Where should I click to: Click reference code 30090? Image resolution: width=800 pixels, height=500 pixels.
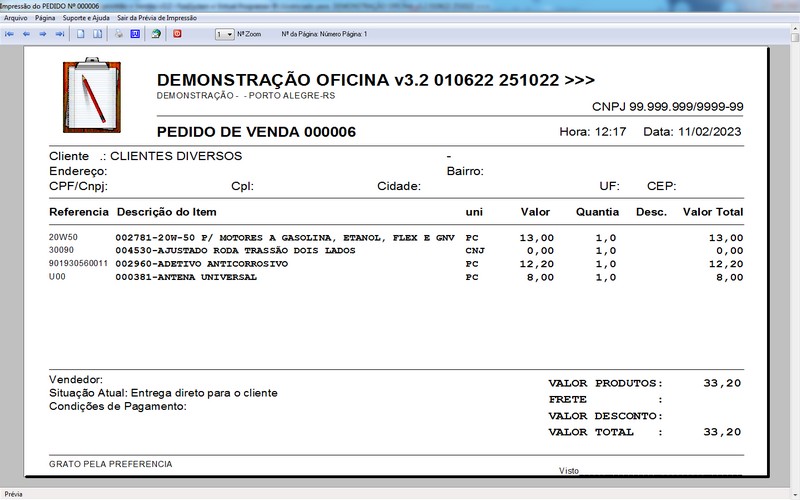point(61,250)
